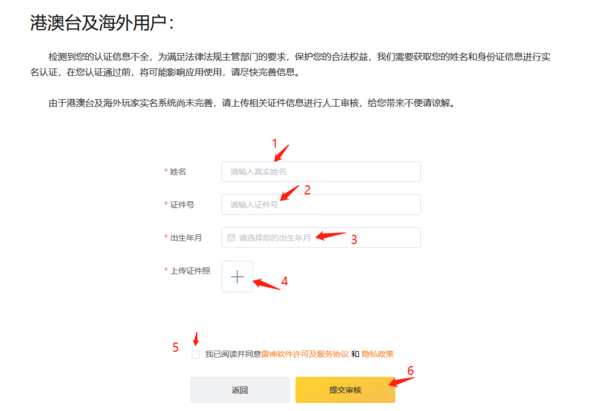Click the red number 3 annotation
Screen dimensions: 600x411
[353, 239]
